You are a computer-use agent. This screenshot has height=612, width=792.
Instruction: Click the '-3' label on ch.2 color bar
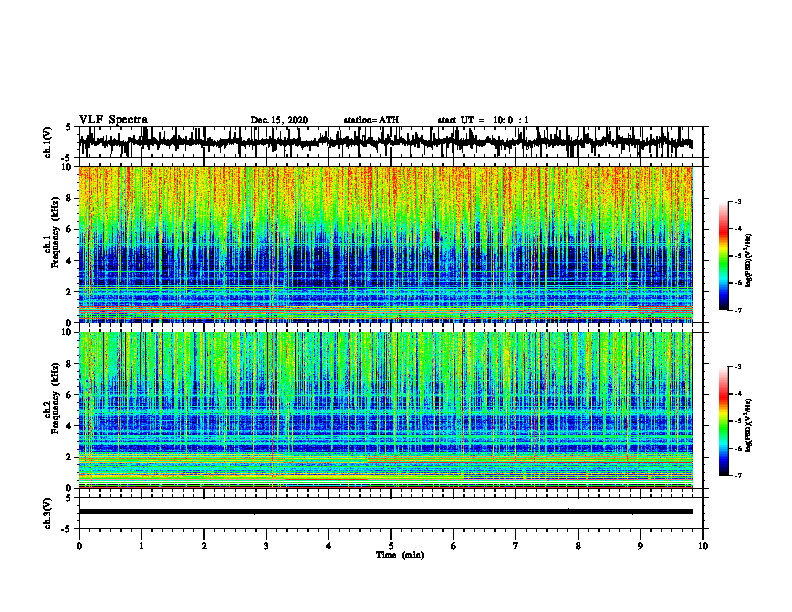coord(737,367)
